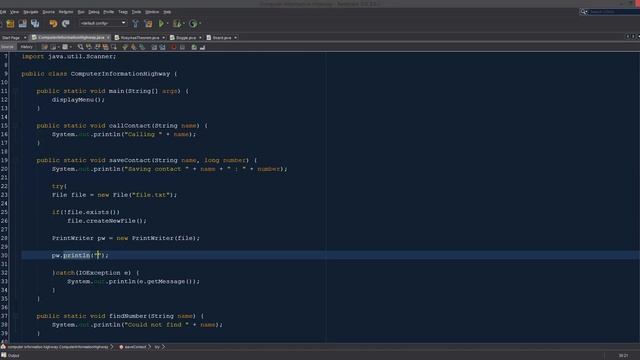Switch to the Board.java tab

pos(222,38)
